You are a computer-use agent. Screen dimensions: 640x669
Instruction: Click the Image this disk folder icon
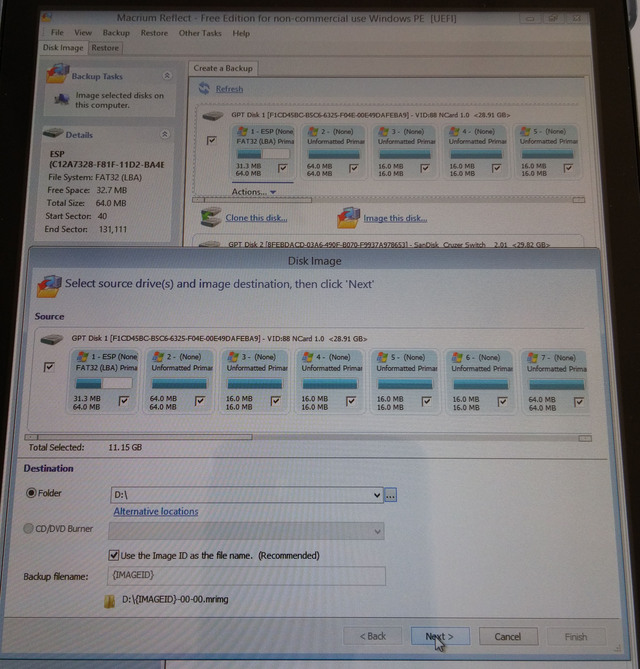click(349, 217)
